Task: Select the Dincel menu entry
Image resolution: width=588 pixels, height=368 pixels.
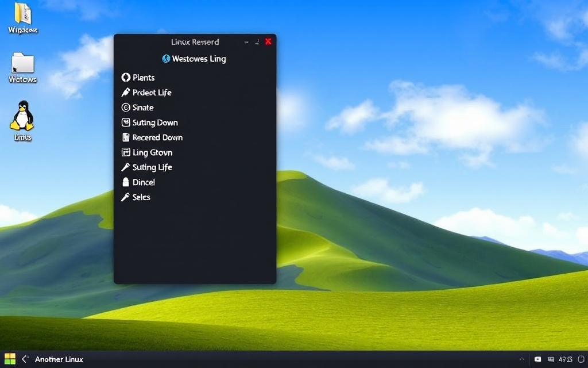Action: pos(138,182)
